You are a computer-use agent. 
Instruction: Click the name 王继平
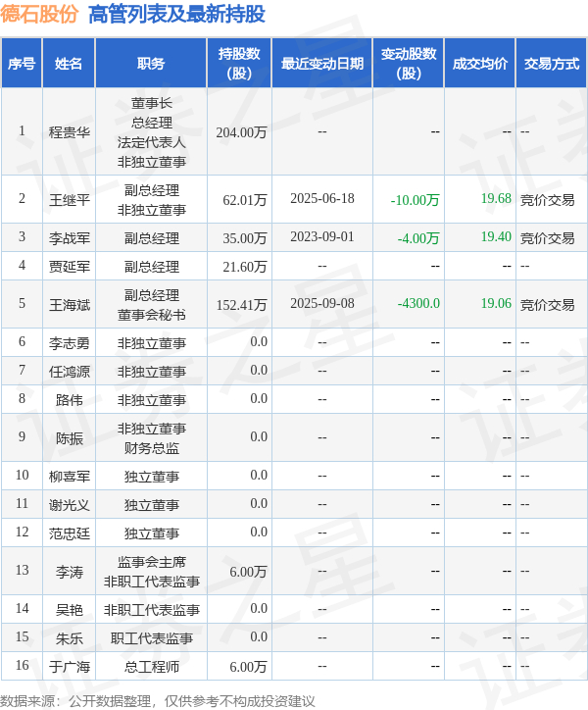point(70,200)
